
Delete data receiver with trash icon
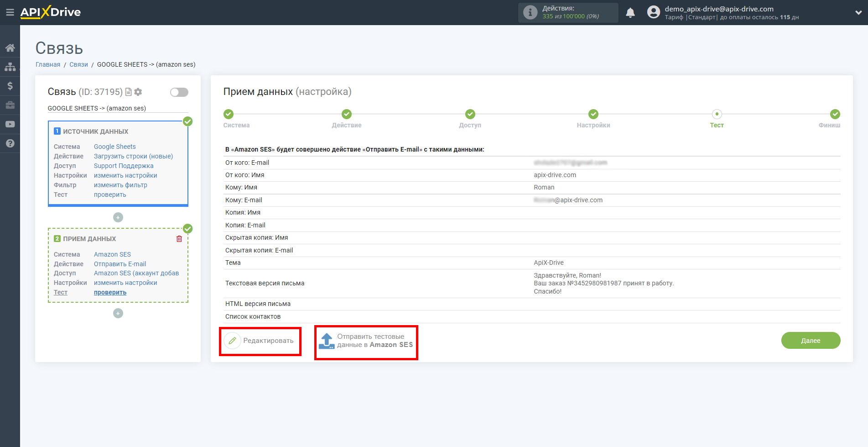point(179,239)
